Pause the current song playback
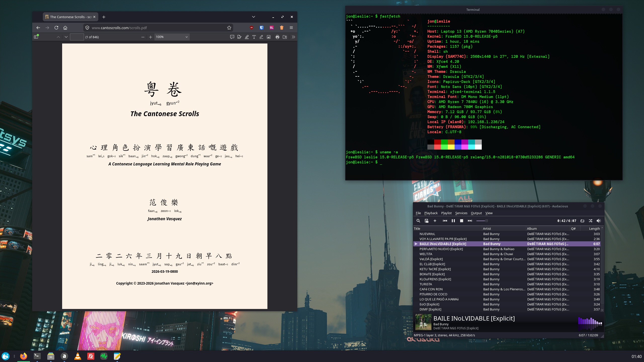Image resolution: width=644 pixels, height=362 pixels. (453, 221)
